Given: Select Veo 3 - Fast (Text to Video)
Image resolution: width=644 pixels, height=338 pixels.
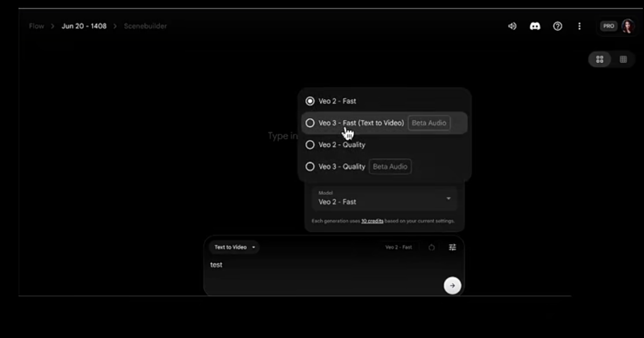Looking at the screenshot, I should point(384,123).
